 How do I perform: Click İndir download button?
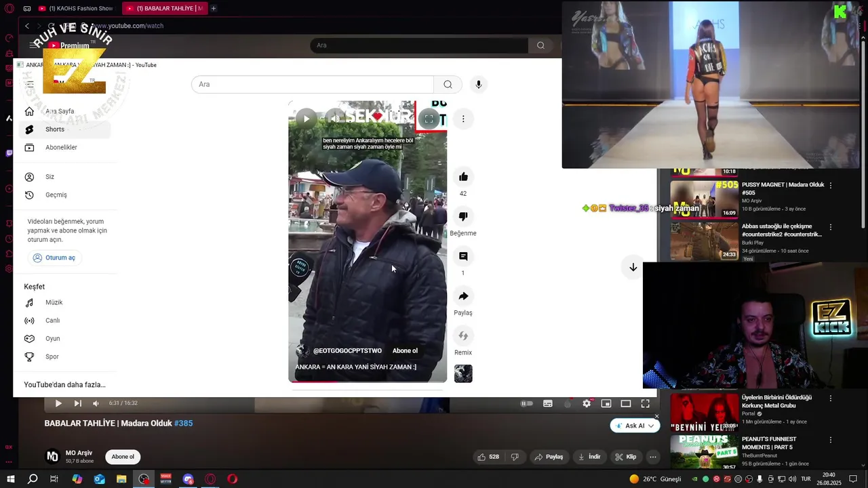589,457
